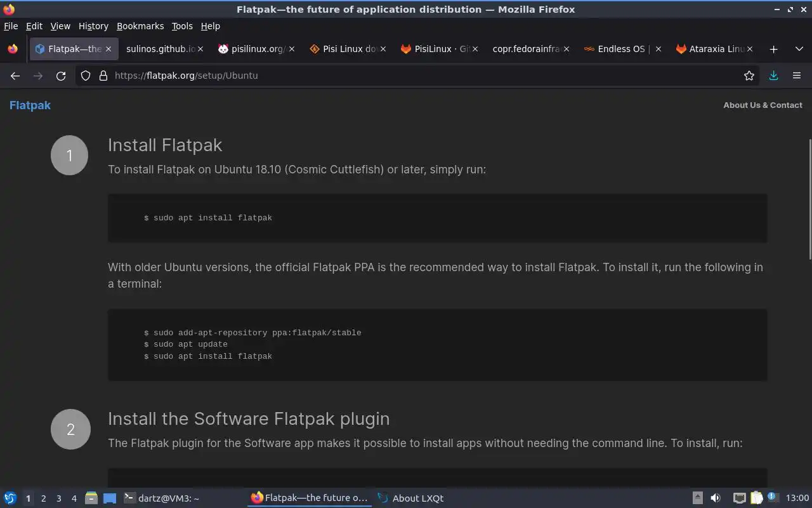The width and height of the screenshot is (812, 508).
Task: Open the History menu
Action: click(x=93, y=26)
